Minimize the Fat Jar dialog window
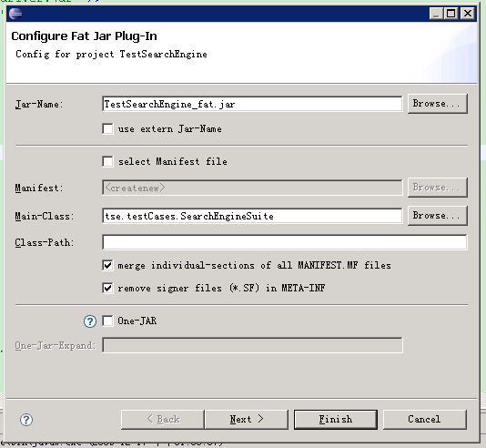Viewport: 486px width, 448px height. point(436,14)
